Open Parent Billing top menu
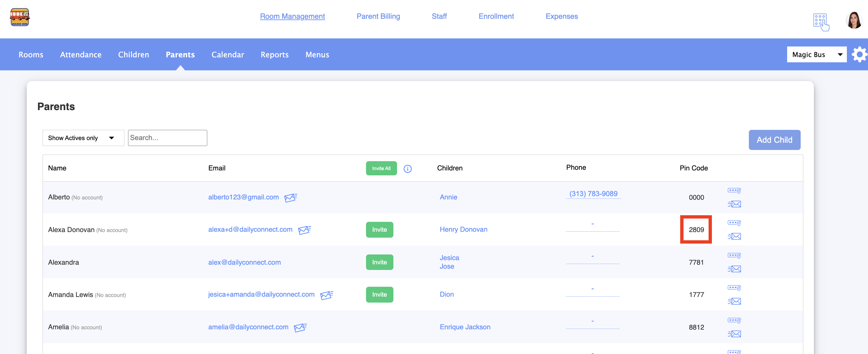 [x=378, y=16]
